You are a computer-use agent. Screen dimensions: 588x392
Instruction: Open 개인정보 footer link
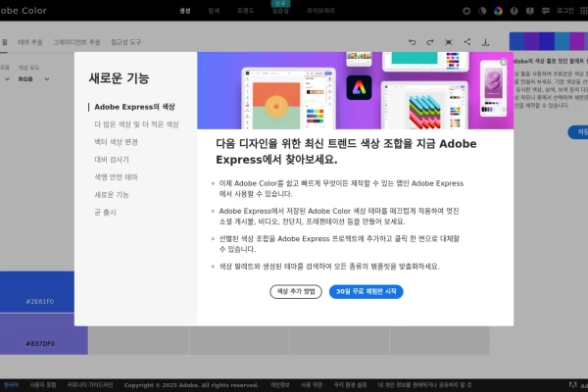[x=280, y=385]
